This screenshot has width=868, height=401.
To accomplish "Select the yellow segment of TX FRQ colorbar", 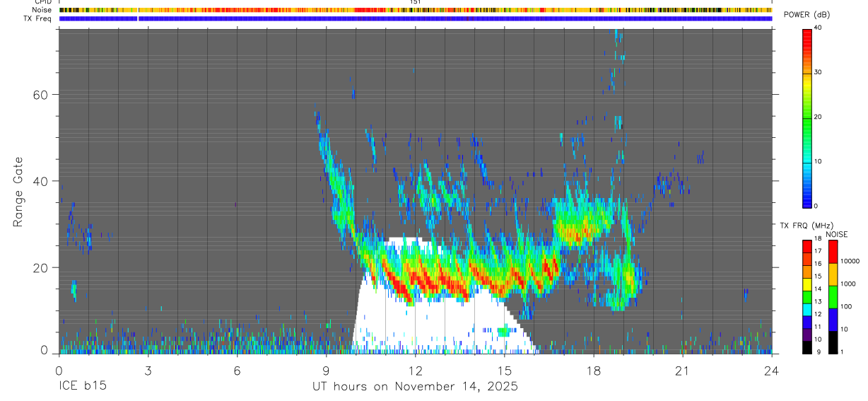I will coord(807,284).
